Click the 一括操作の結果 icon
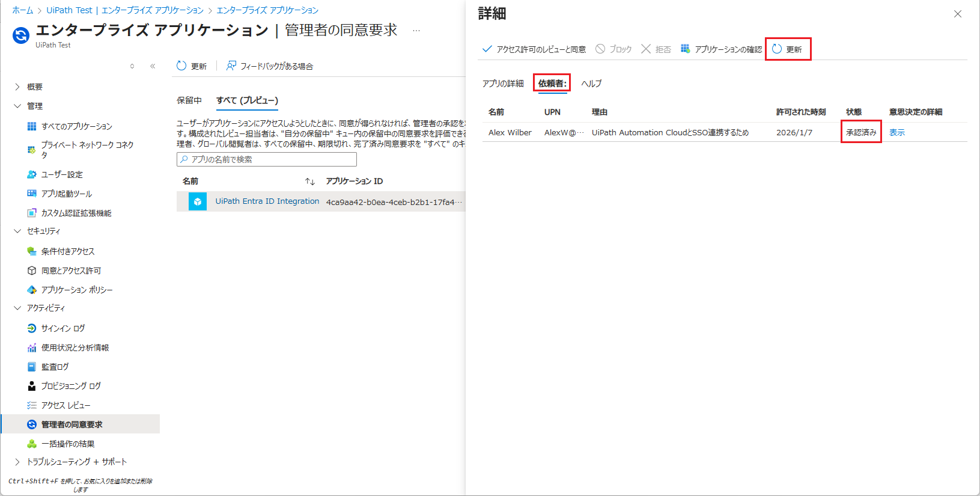 pos(32,444)
